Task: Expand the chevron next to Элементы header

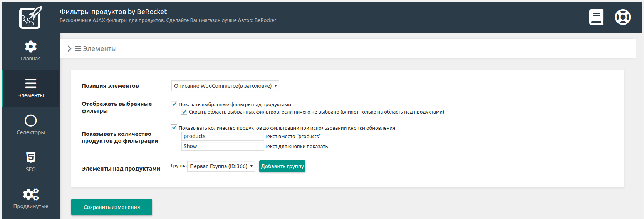Action: point(69,49)
